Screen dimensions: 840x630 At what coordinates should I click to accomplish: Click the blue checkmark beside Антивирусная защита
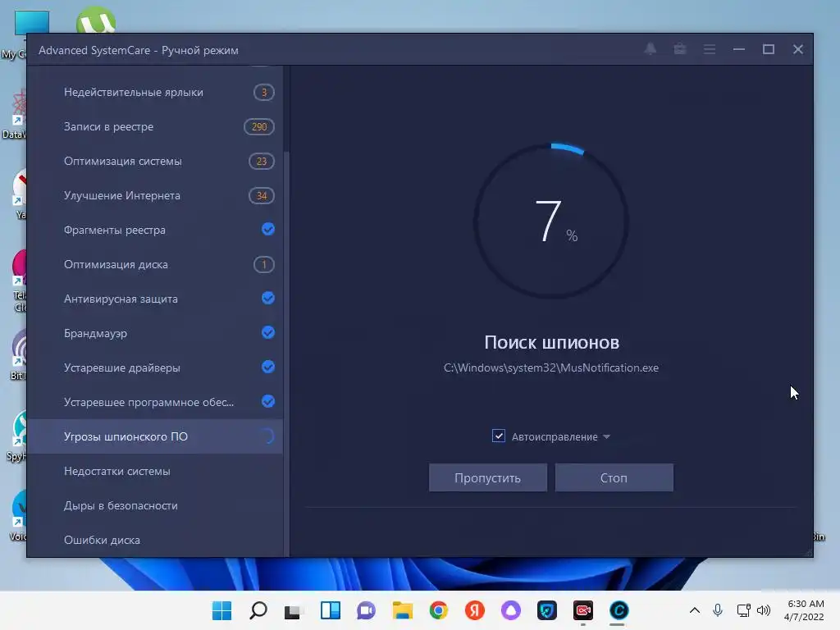tap(268, 298)
